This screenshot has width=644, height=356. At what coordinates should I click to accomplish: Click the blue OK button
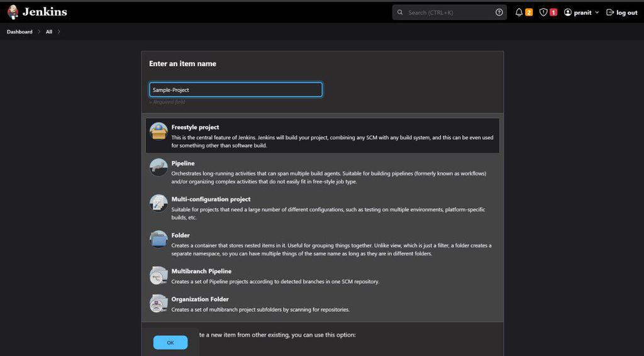pyautogui.click(x=170, y=342)
